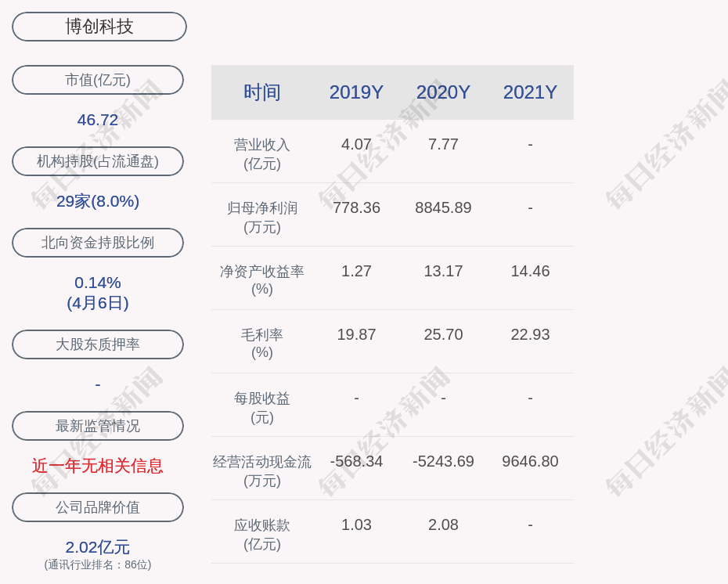Select the 机构持股(占流通盘) pill
The image size is (728, 584).
(98, 161)
